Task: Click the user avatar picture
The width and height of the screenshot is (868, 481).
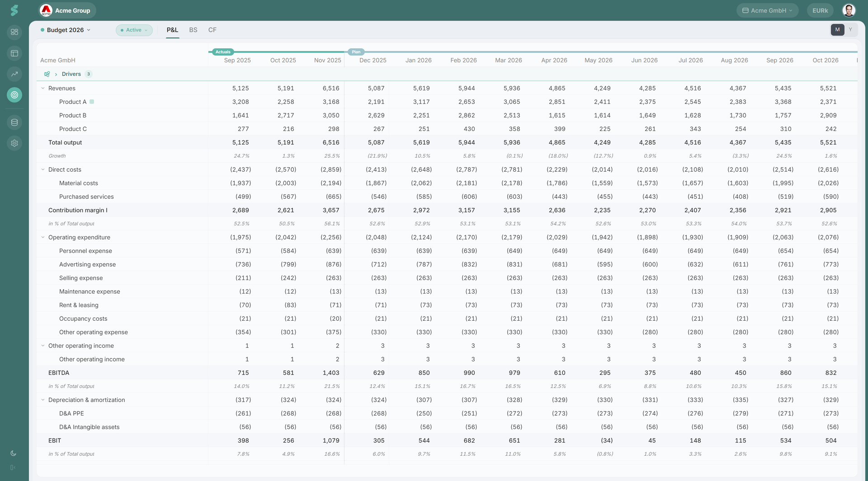Action: [849, 10]
